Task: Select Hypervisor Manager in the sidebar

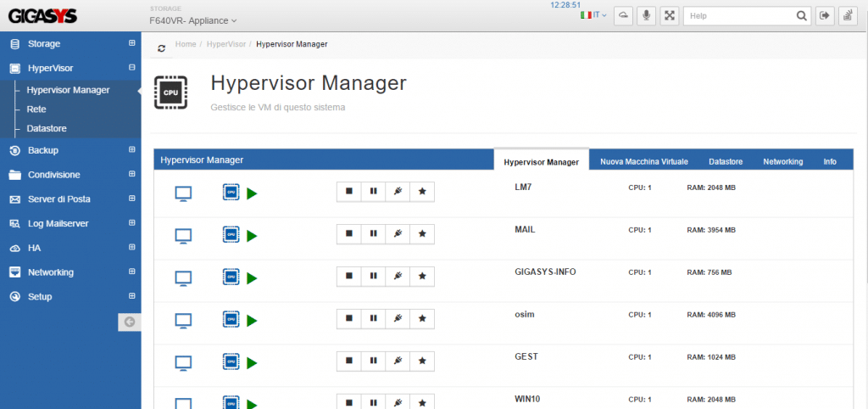Action: tap(68, 90)
